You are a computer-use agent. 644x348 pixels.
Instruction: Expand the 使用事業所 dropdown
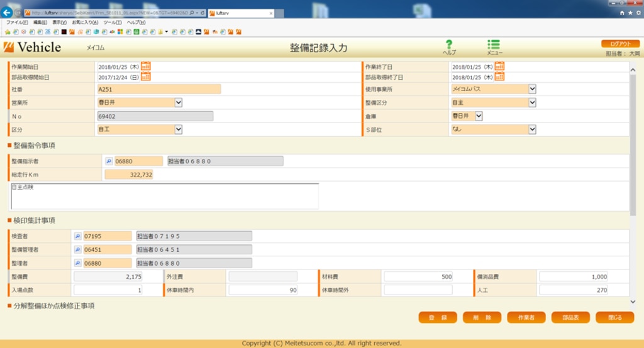click(x=532, y=89)
